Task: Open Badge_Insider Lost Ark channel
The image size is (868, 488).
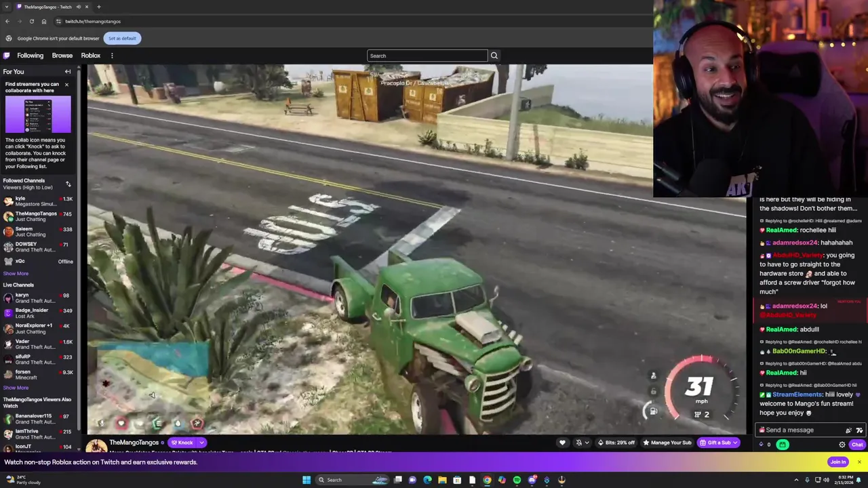Action: [37, 313]
